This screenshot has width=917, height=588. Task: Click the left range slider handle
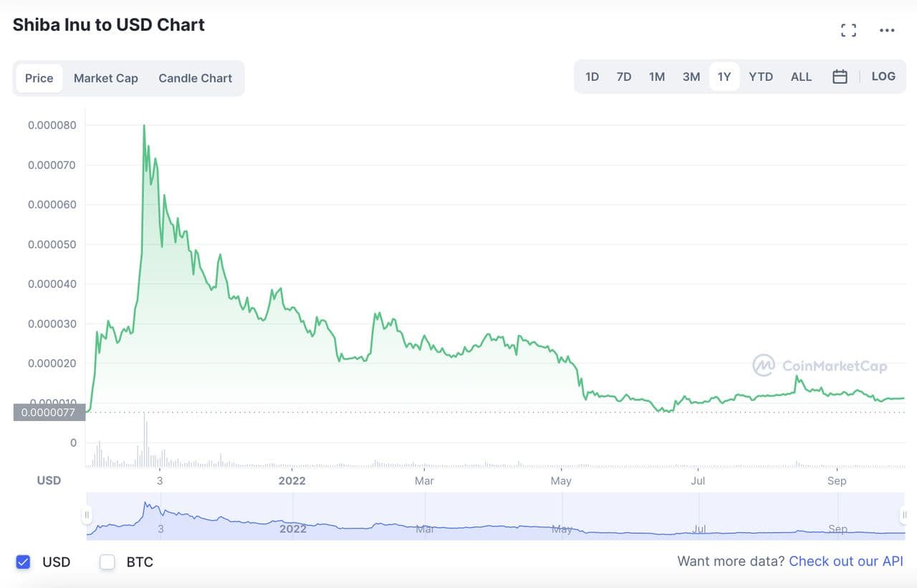(87, 515)
